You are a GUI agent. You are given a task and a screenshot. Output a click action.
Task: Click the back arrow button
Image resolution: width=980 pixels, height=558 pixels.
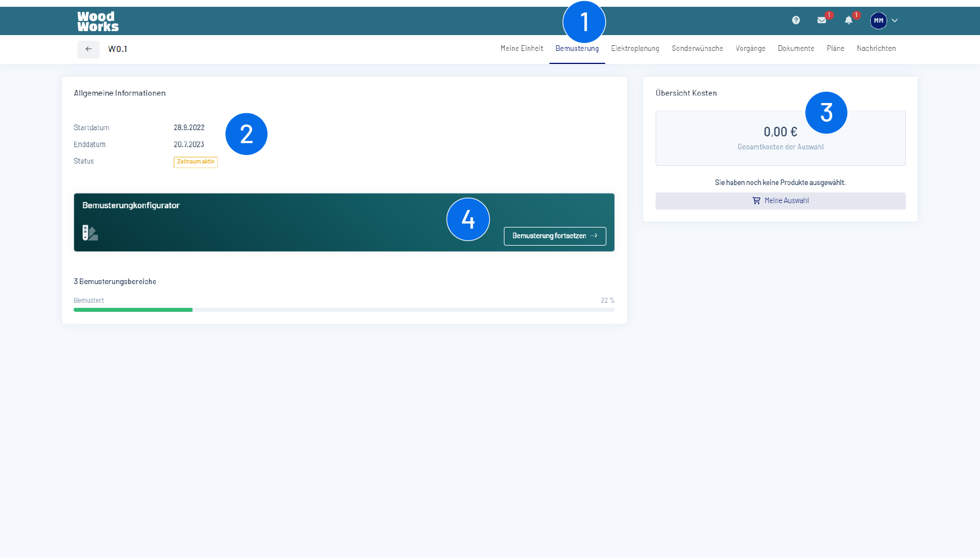click(x=88, y=49)
